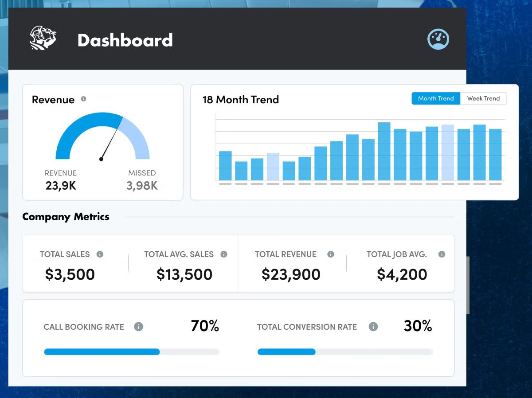The height and width of the screenshot is (398, 532).
Task: Click the Call Booking Rate progress bar
Action: click(x=131, y=352)
